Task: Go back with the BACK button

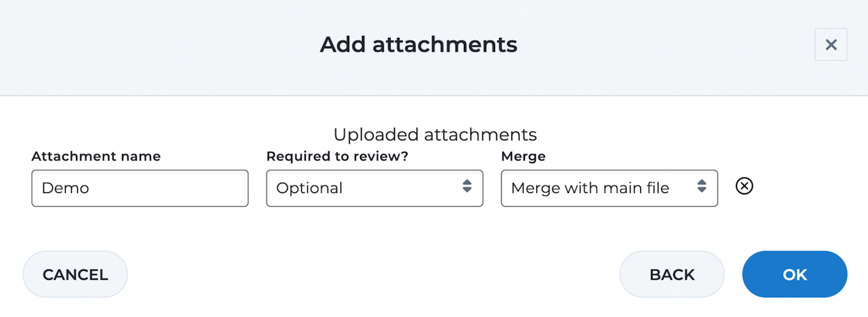Action: (671, 274)
